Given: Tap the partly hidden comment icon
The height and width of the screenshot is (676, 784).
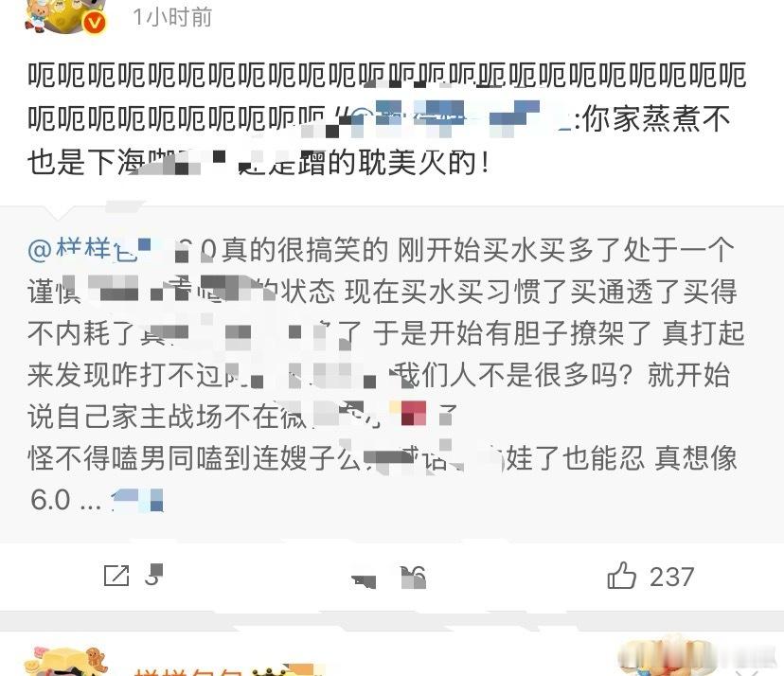Looking at the screenshot, I should tap(364, 580).
